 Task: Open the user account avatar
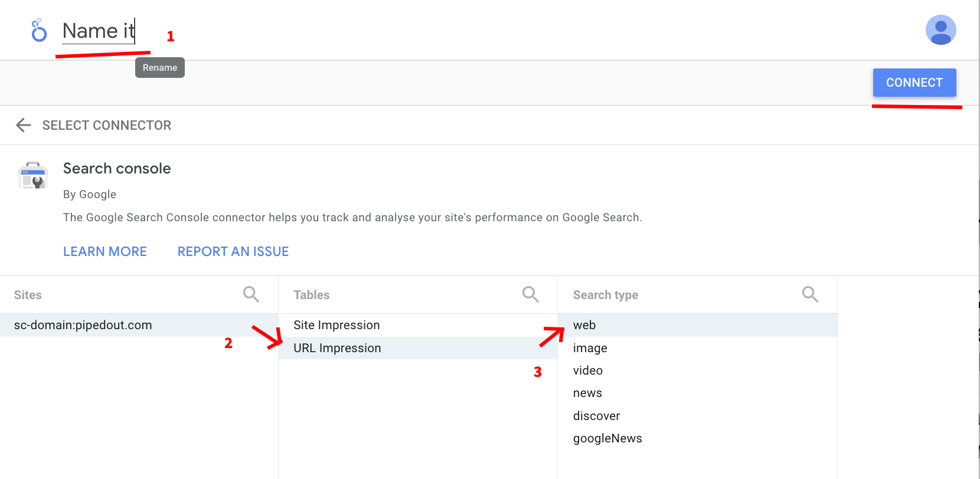tap(940, 30)
